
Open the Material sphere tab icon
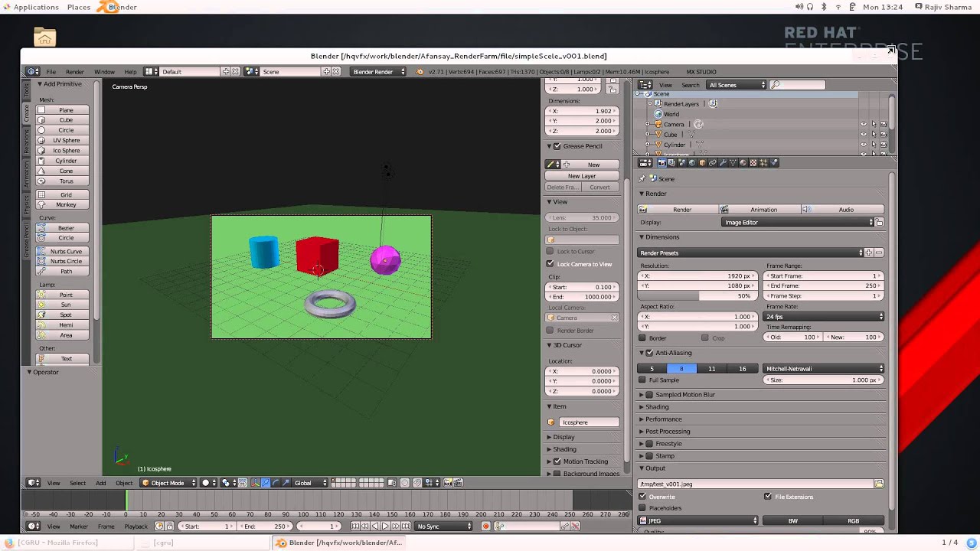pyautogui.click(x=743, y=162)
